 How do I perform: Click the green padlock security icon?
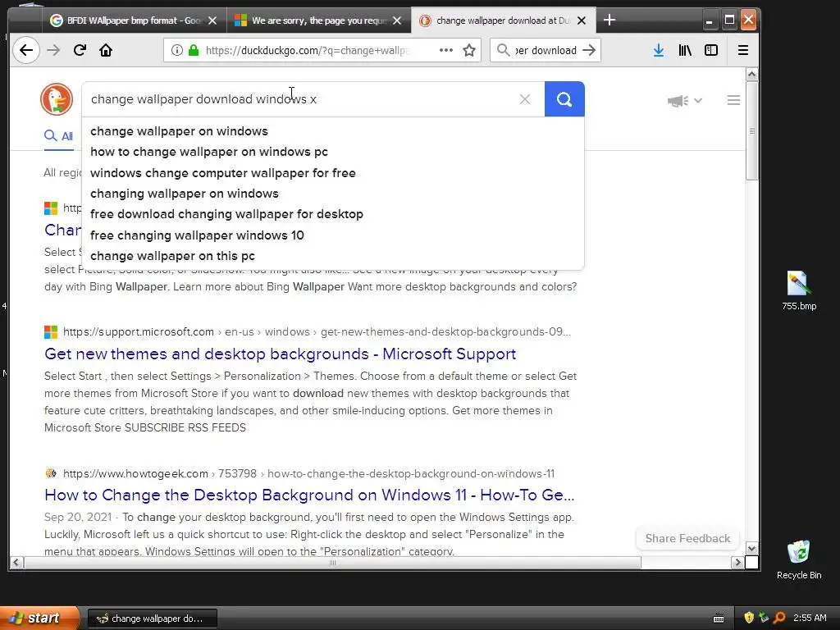coord(194,50)
